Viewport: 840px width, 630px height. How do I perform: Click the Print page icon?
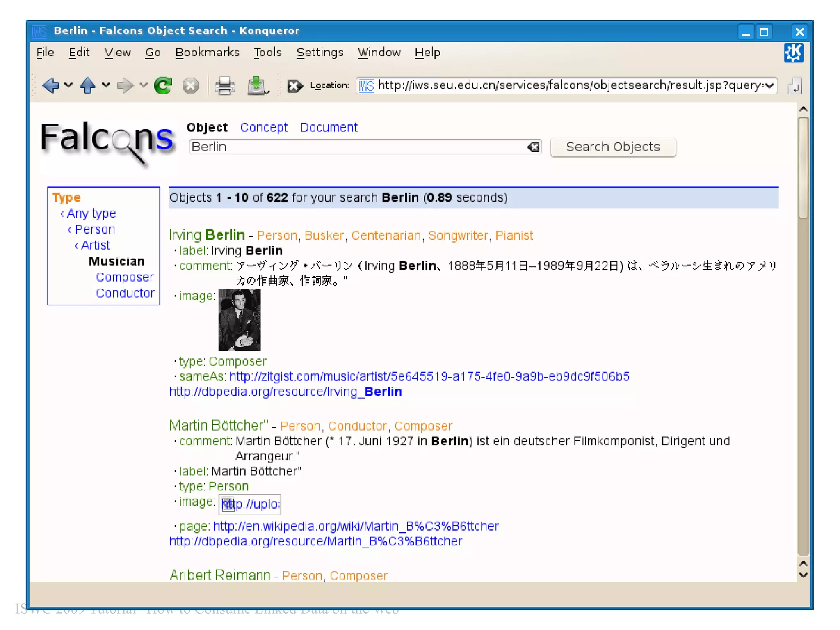[224, 85]
